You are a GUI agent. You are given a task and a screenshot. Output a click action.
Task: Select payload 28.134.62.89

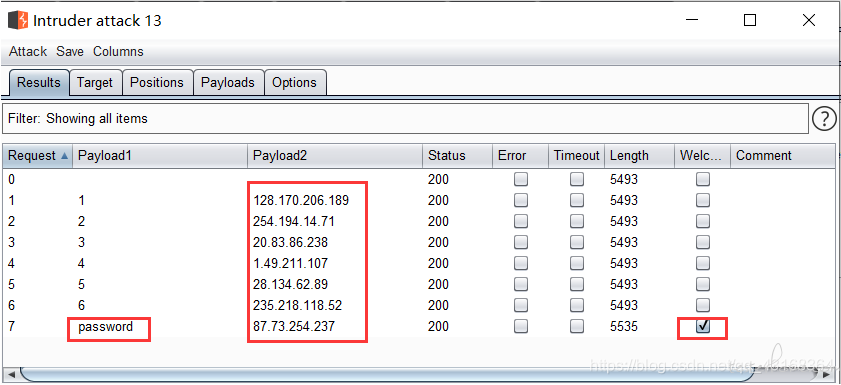tap(290, 284)
